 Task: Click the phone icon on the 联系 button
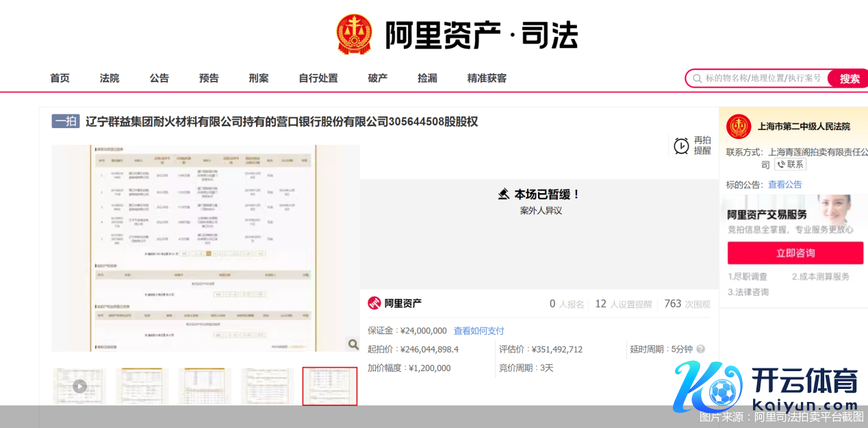point(781,164)
